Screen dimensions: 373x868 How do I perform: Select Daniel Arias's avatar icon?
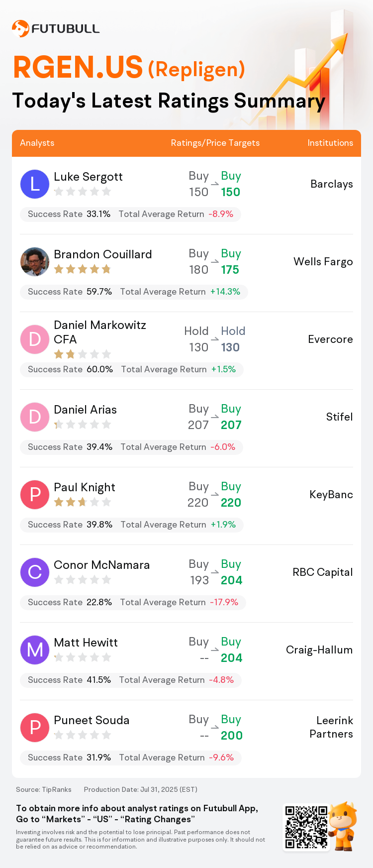coord(35,417)
